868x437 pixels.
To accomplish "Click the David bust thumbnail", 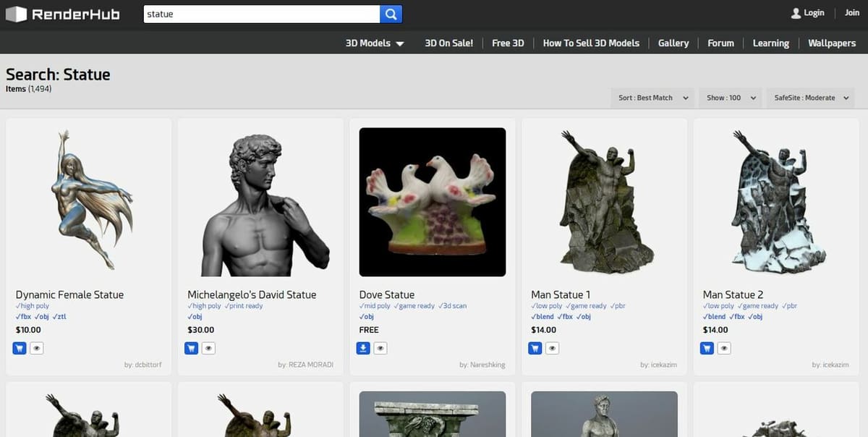I will pos(260,202).
